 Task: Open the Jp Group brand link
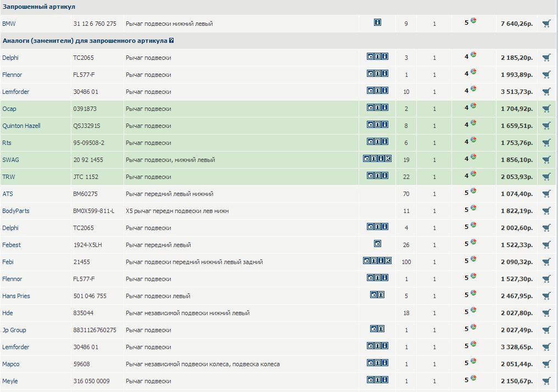(14, 330)
